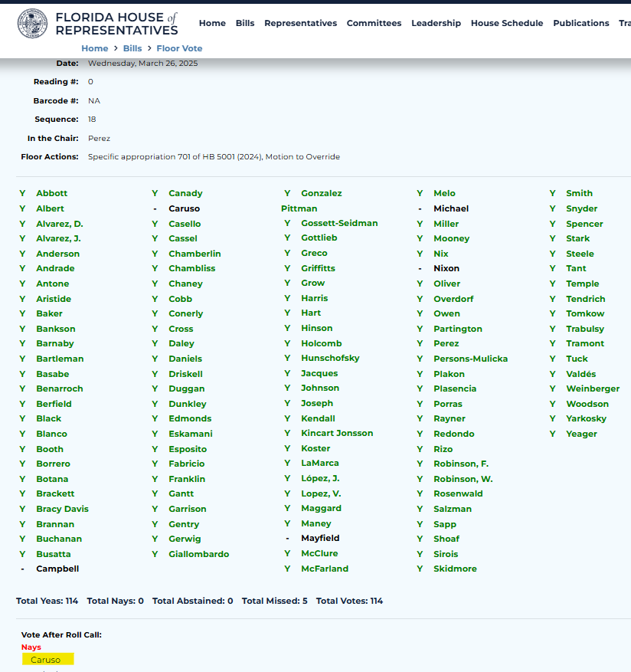The height and width of the screenshot is (672, 631).
Task: Click Lopez, V. in the vote list
Action: pos(321,493)
